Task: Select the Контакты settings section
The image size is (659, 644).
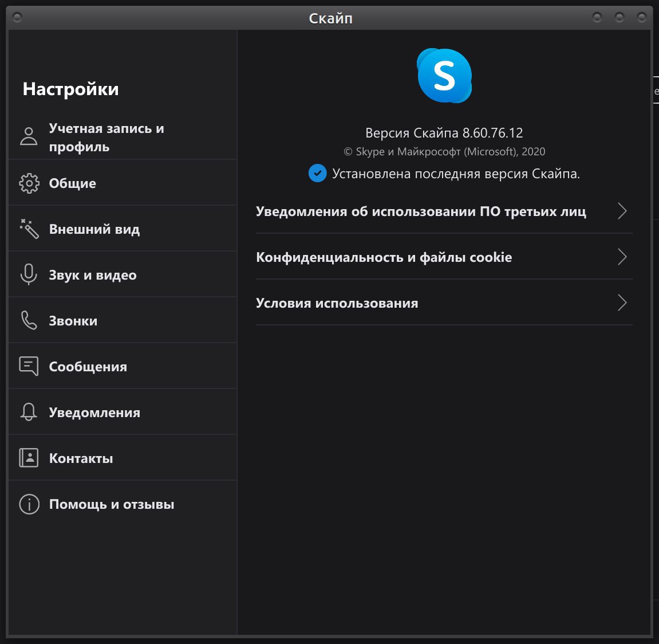Action: (123, 458)
